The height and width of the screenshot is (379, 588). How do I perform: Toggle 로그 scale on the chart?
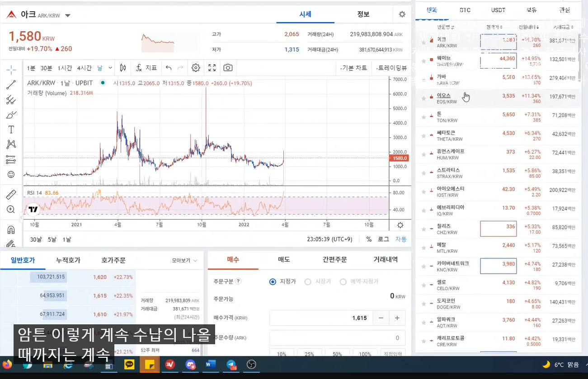coord(383,239)
